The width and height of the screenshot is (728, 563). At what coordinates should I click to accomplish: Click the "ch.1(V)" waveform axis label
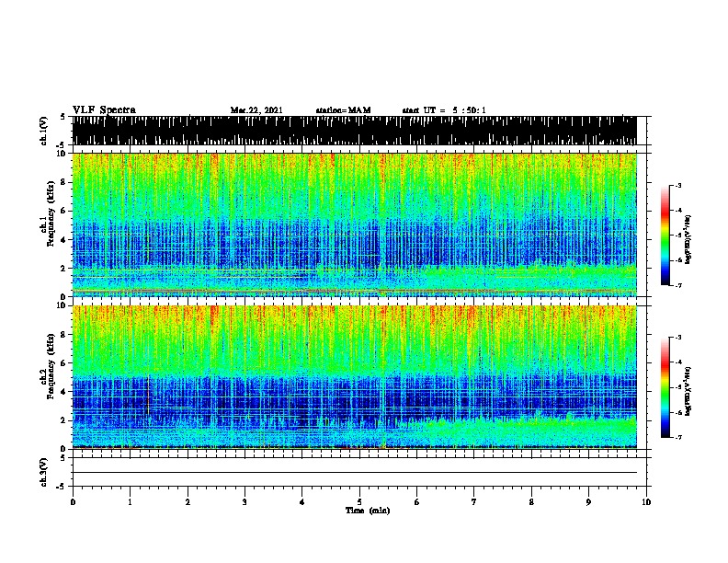click(44, 131)
